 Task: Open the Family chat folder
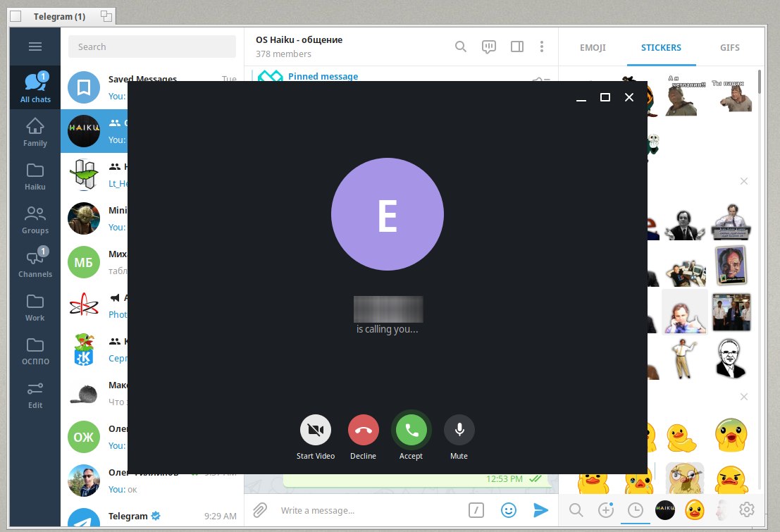[x=35, y=132]
